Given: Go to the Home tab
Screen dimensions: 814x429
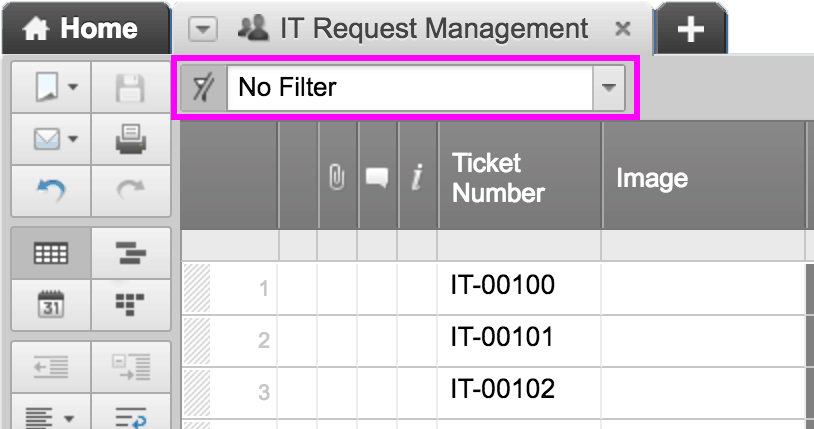Looking at the screenshot, I should coord(83,30).
